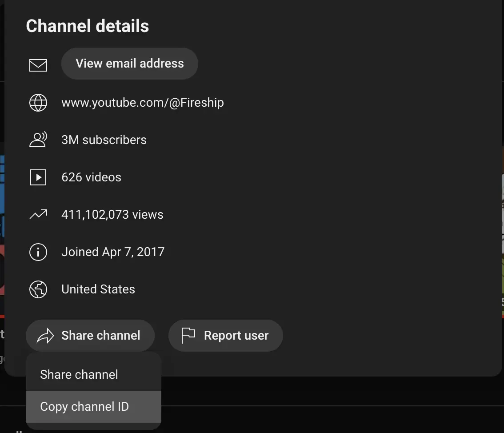Image resolution: width=504 pixels, height=433 pixels.
Task: Click the View email address button
Action: pyautogui.click(x=129, y=64)
